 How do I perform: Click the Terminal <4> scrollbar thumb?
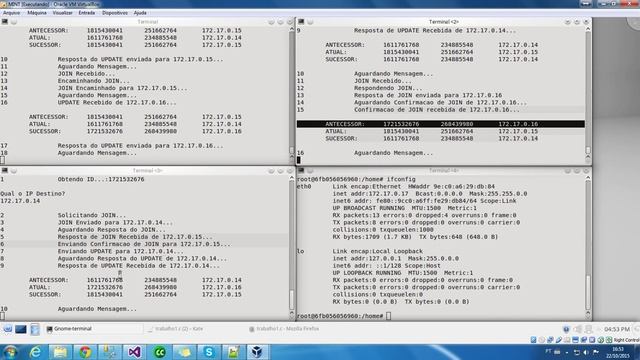(x=588, y=292)
